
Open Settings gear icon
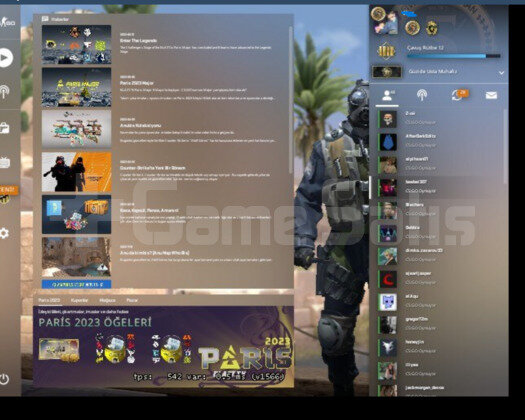point(4,233)
